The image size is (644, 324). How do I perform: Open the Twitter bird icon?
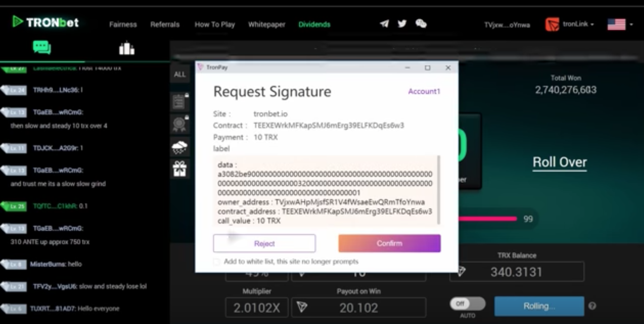click(x=402, y=24)
